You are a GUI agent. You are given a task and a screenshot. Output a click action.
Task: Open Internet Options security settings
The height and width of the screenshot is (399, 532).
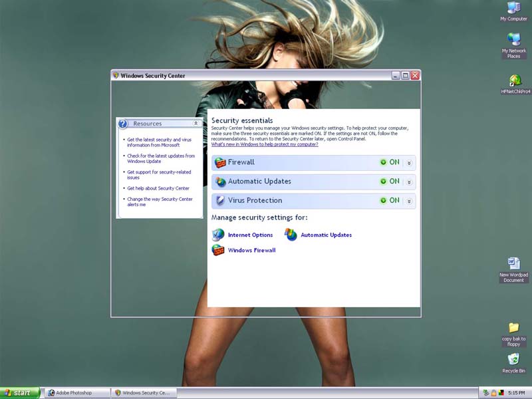pyautogui.click(x=251, y=235)
